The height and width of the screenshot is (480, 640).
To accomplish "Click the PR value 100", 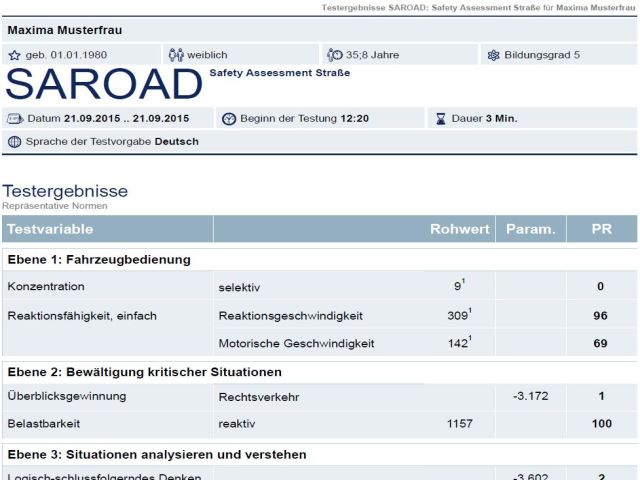I will tap(602, 424).
